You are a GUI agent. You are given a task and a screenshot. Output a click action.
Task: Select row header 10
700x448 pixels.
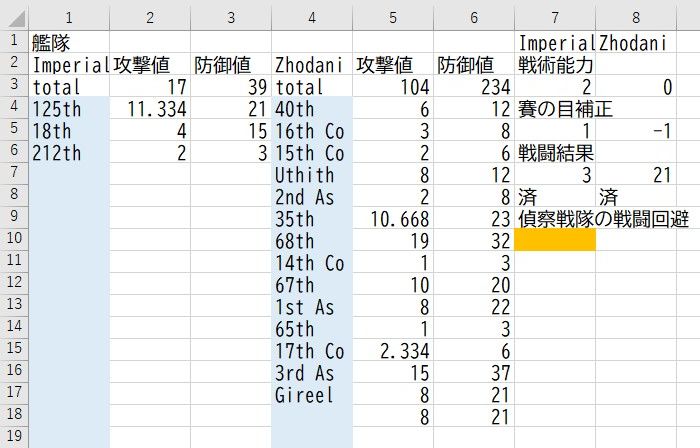(x=14, y=240)
